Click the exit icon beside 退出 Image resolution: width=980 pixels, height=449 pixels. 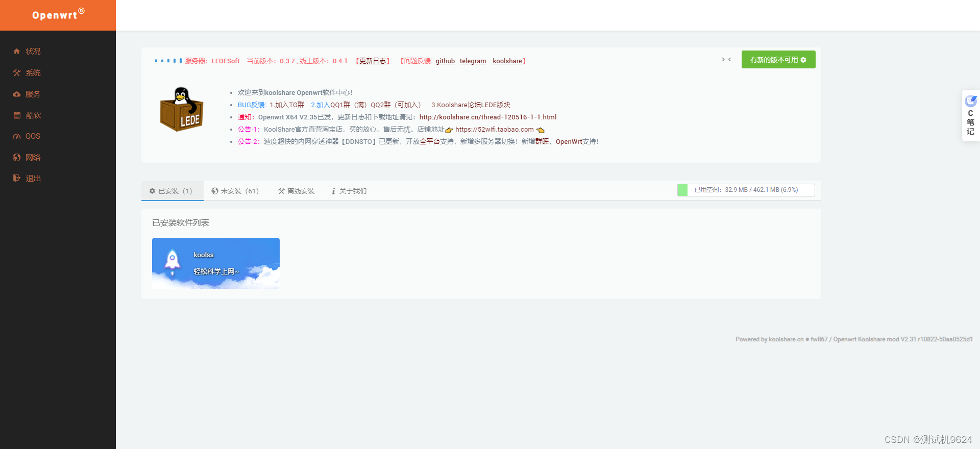pyautogui.click(x=17, y=178)
